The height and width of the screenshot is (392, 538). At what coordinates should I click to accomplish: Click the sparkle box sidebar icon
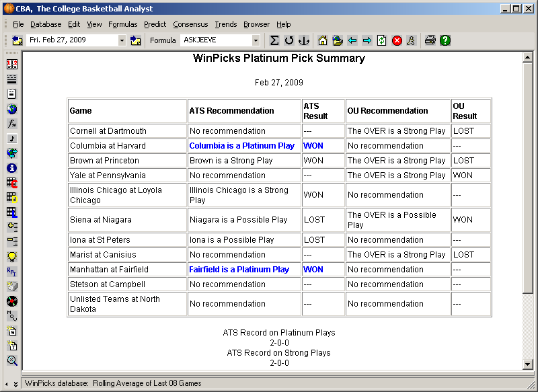tap(12, 286)
